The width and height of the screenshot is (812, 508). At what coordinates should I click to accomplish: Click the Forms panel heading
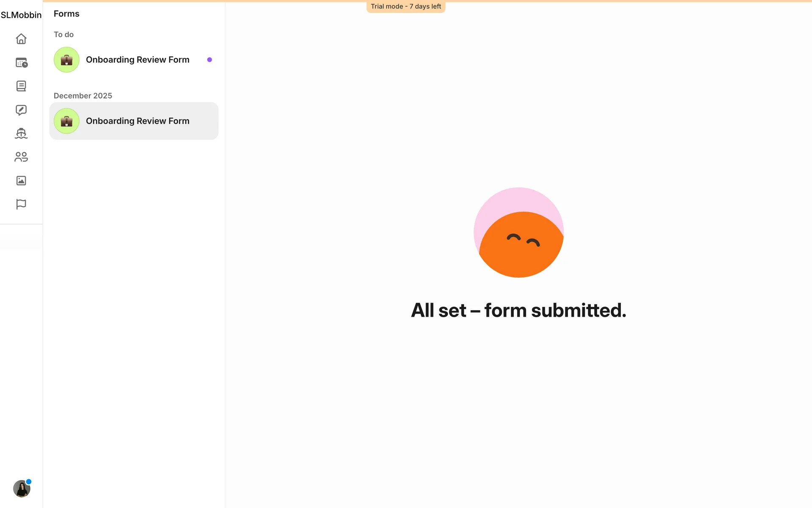[66, 14]
